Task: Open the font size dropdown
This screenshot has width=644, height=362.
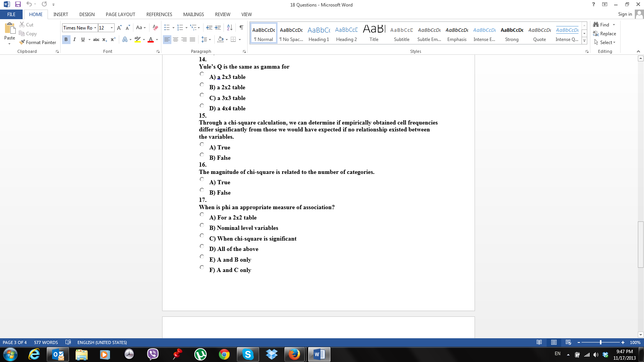Action: click(112, 28)
